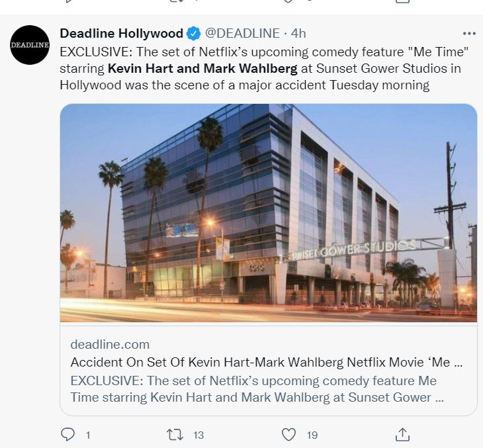This screenshot has height=448, width=483.
Task: Like the tweet with heart icon
Action: (x=288, y=434)
